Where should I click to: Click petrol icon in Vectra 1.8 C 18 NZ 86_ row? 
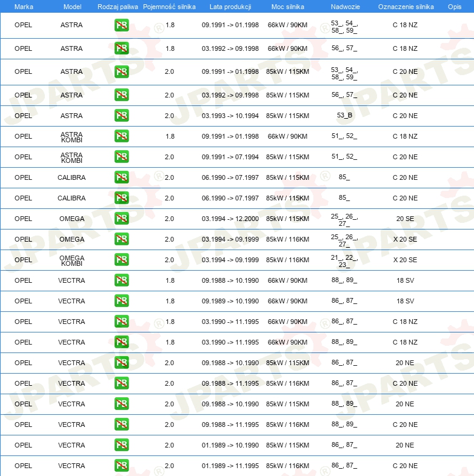point(122,322)
